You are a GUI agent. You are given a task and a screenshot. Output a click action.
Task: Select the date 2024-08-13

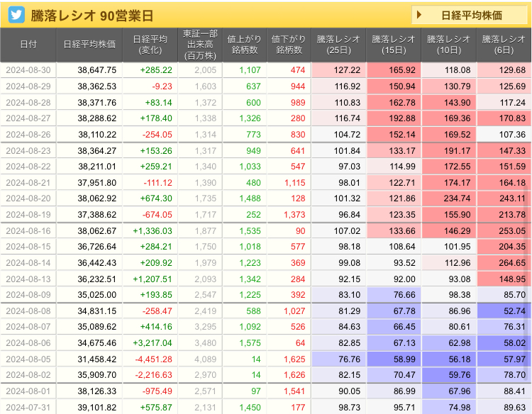[28, 279]
